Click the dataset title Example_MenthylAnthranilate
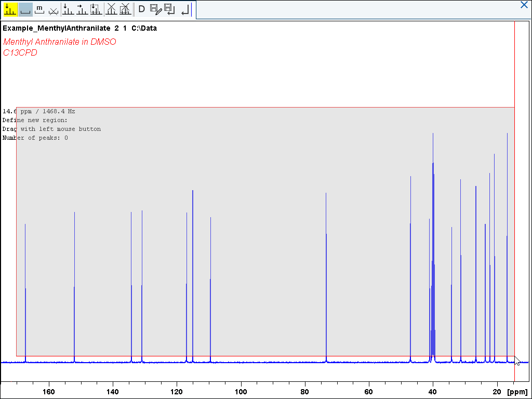This screenshot has width=532, height=399. click(x=57, y=28)
